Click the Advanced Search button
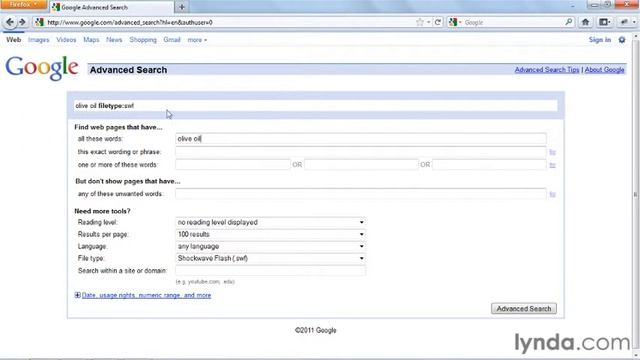This screenshot has height=360, width=640. tap(524, 309)
